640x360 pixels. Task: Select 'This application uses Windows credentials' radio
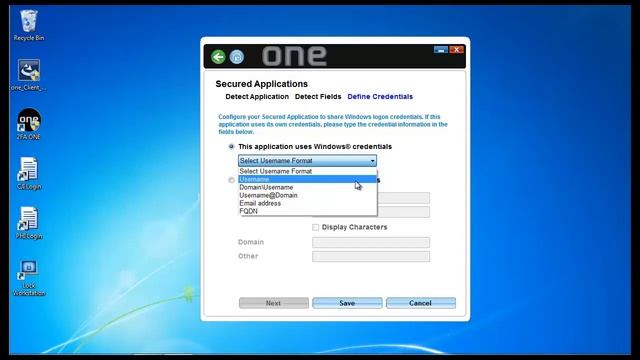(231, 146)
